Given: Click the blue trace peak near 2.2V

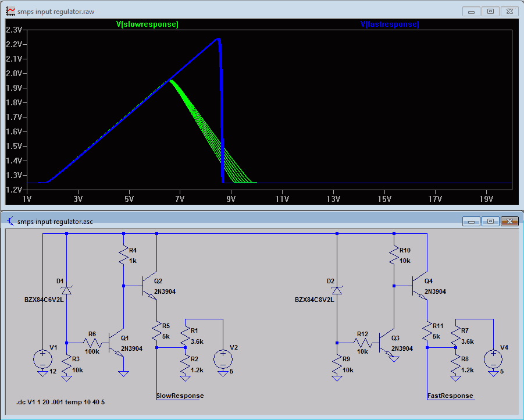Looking at the screenshot, I should tap(219, 39).
